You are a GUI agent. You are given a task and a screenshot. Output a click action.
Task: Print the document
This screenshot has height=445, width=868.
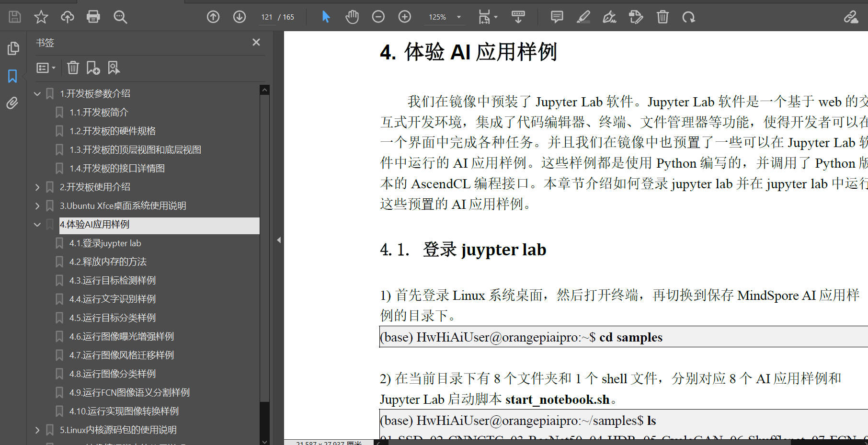pyautogui.click(x=93, y=17)
